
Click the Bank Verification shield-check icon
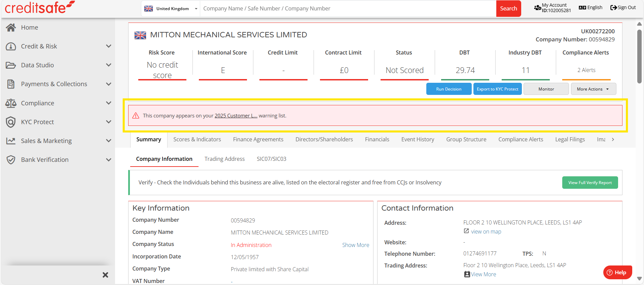(11, 159)
